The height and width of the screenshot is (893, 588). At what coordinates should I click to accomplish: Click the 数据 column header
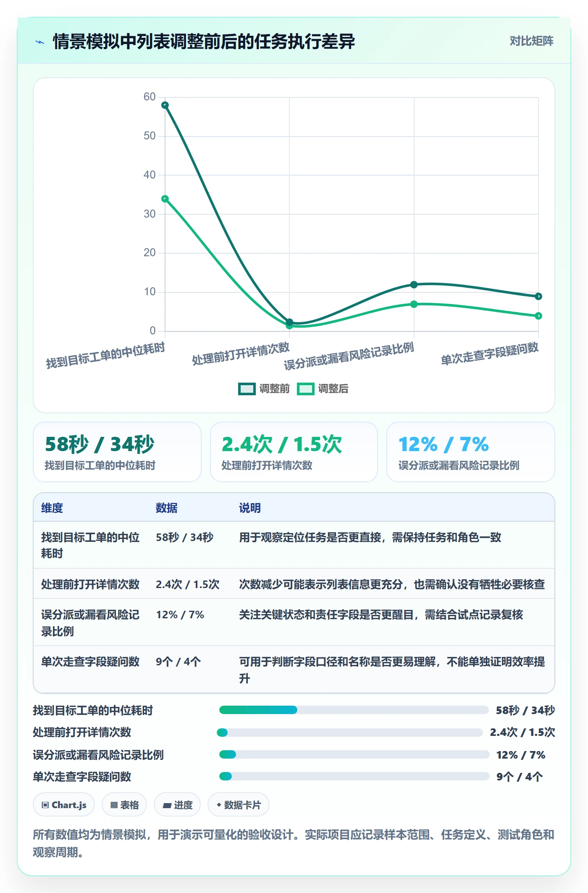pos(167,508)
